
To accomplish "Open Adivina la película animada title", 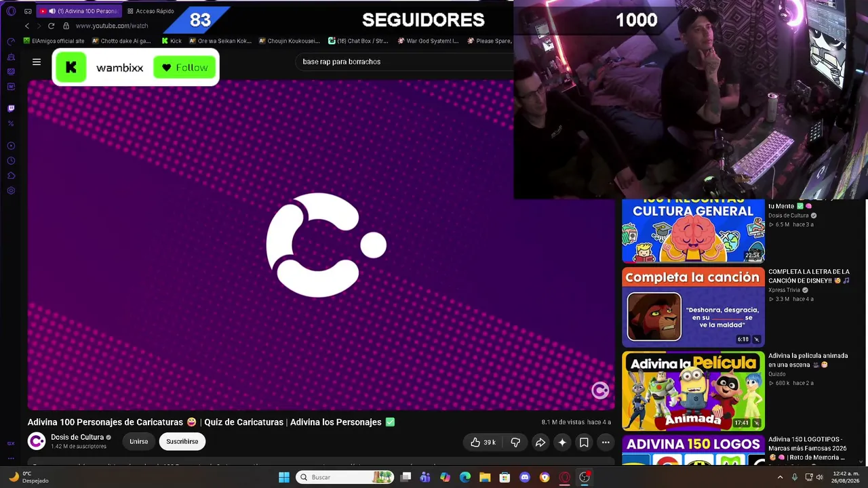I will point(808,360).
